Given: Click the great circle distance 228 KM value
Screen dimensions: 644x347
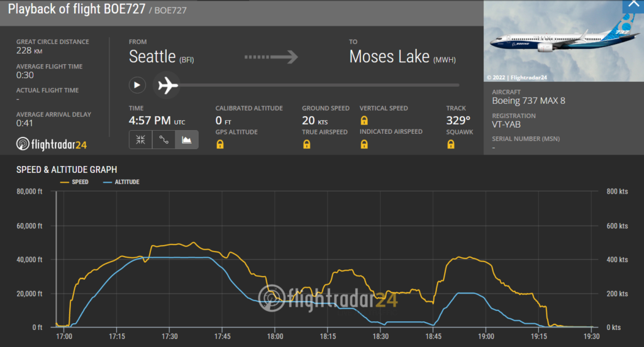Looking at the screenshot, I should (x=29, y=50).
